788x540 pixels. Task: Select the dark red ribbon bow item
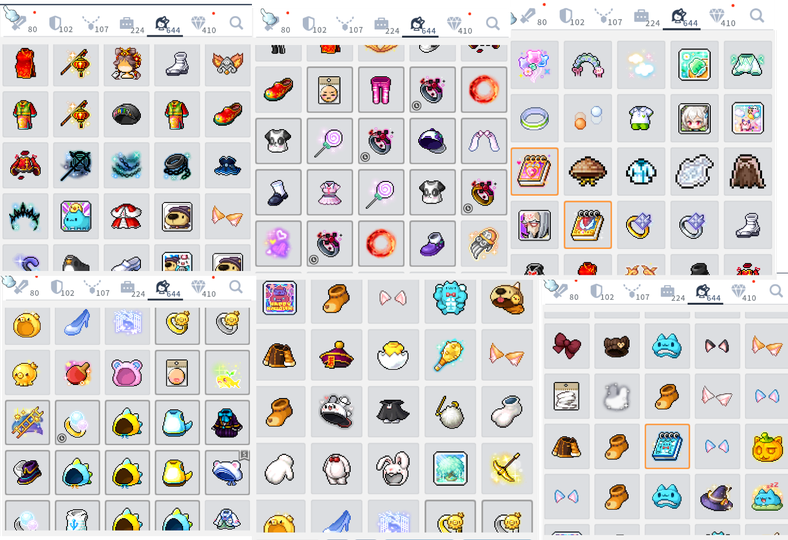pyautogui.click(x=566, y=346)
